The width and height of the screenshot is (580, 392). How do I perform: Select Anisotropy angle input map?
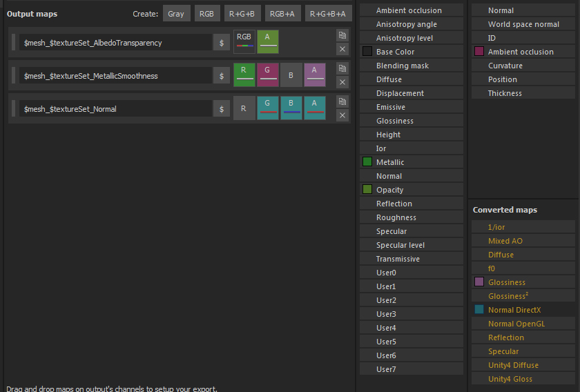coord(412,24)
